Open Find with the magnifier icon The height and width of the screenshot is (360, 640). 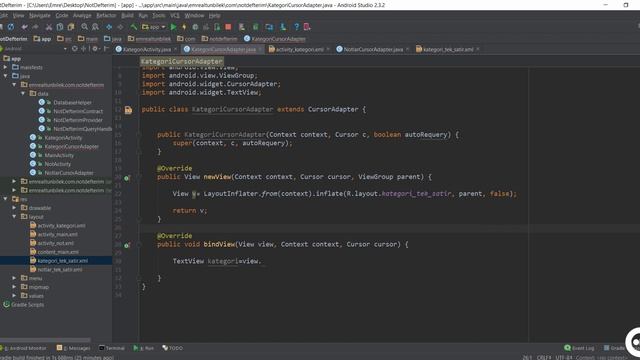click(x=84, y=27)
